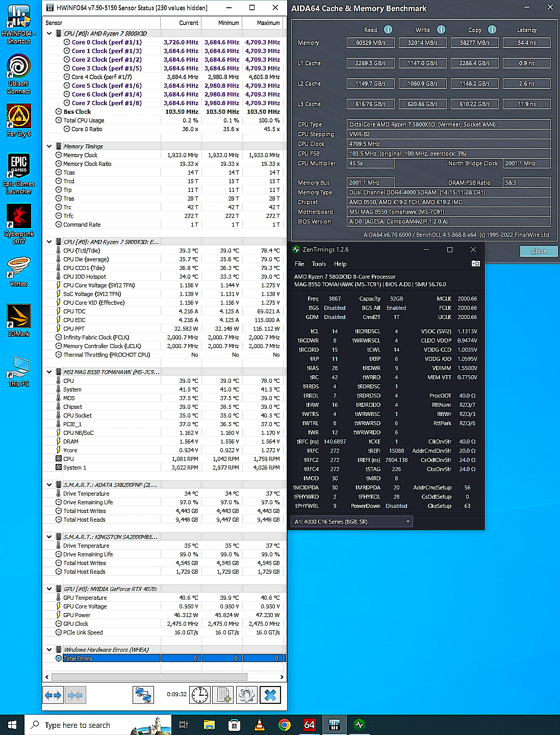Collapse the CPU [#0]: AMD Ryzen 7 5800X3D: E... group
Screen dimensions: 560x735
(x=49, y=241)
